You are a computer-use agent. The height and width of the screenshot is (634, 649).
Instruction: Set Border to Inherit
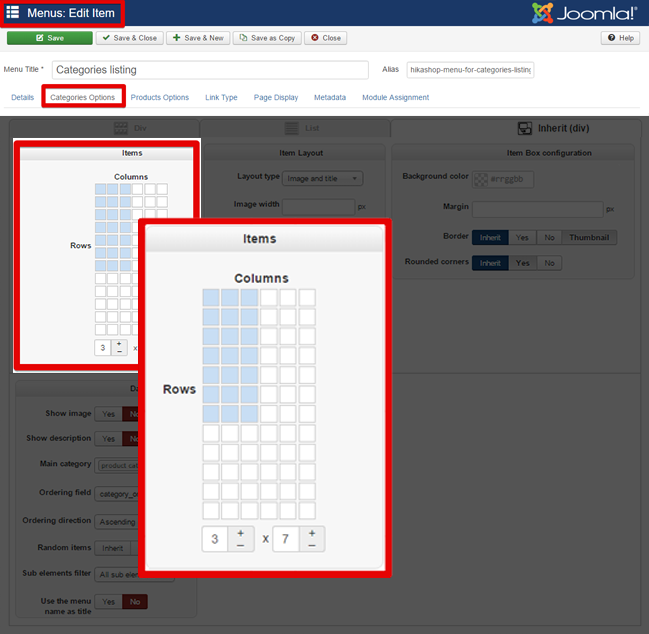click(x=490, y=238)
